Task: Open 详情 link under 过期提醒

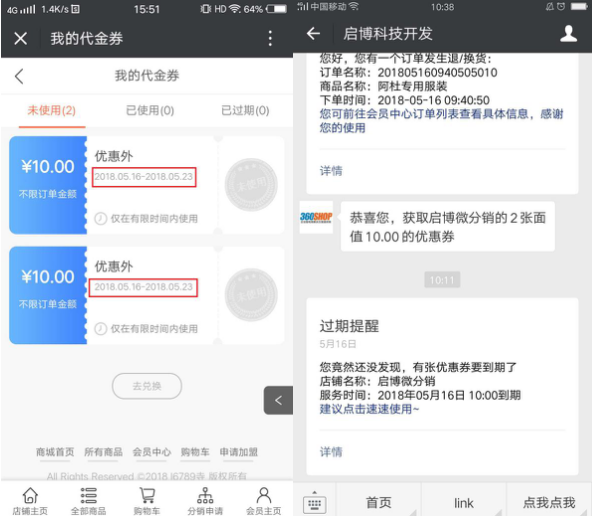Action: coord(331,452)
